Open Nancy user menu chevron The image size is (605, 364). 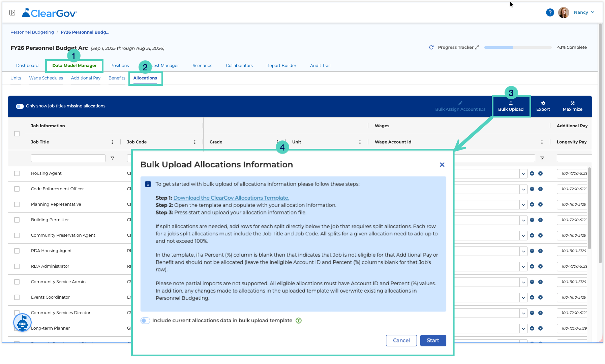point(593,12)
